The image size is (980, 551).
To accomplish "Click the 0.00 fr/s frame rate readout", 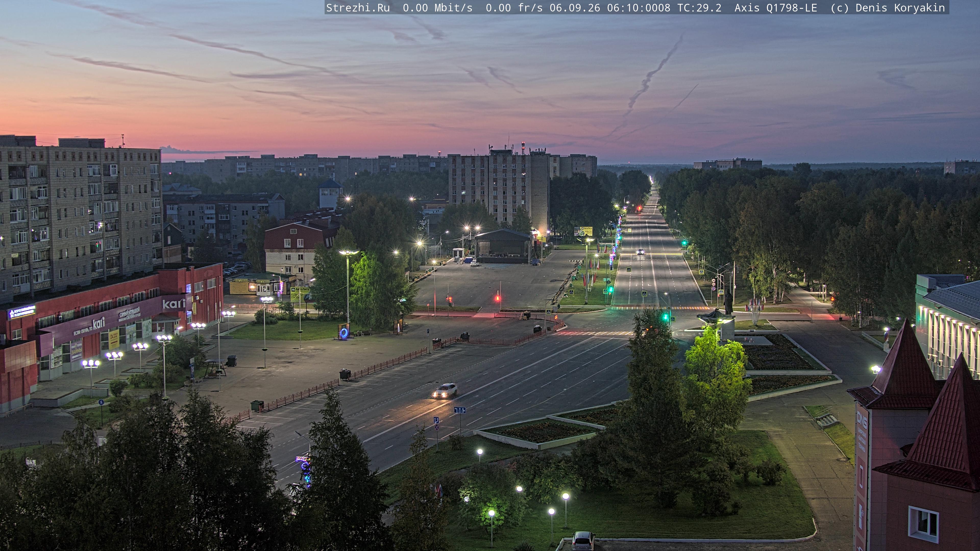I will [x=514, y=8].
